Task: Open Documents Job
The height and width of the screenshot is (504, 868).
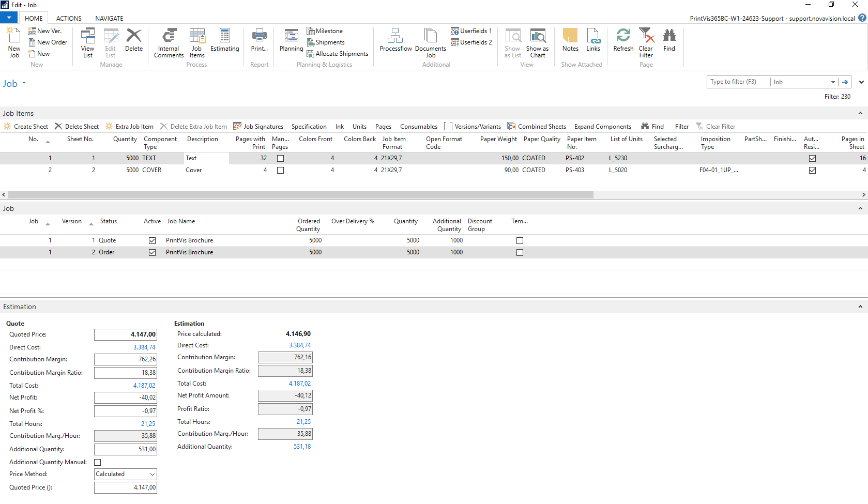Action: tap(430, 43)
